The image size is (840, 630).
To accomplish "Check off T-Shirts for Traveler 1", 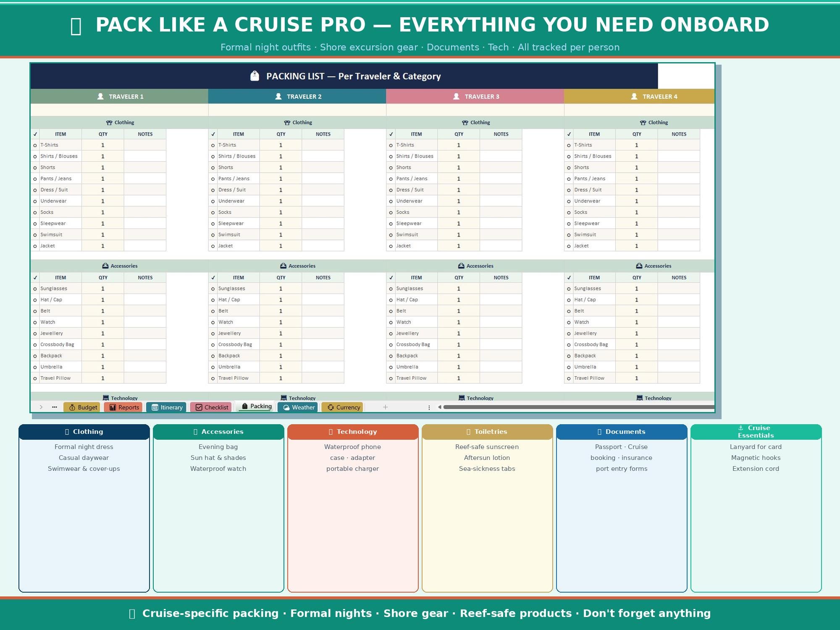I will coord(35,145).
